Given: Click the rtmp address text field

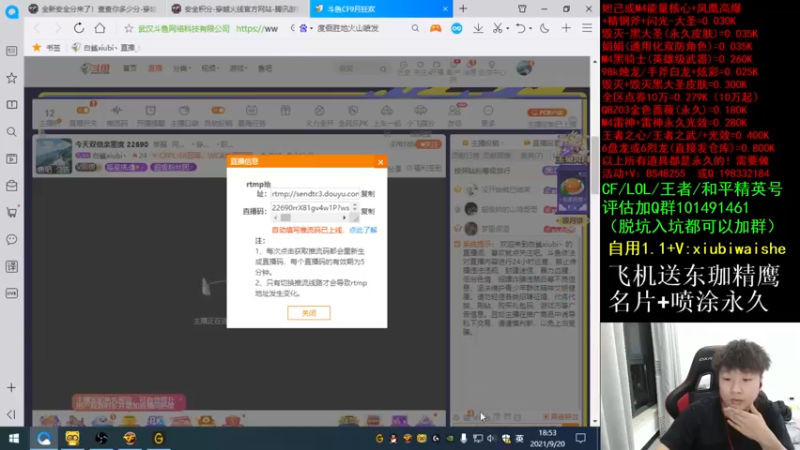Looking at the screenshot, I should coord(315,194).
